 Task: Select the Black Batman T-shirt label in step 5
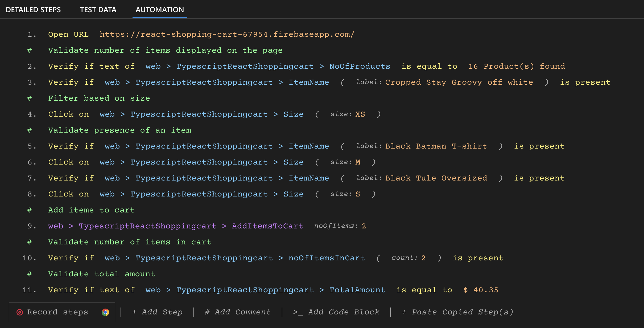point(436,146)
